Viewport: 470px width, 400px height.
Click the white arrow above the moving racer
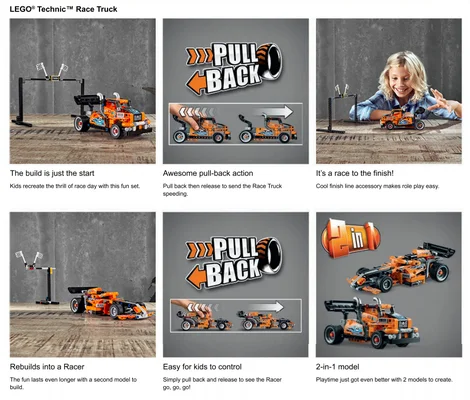pyautogui.click(x=266, y=307)
